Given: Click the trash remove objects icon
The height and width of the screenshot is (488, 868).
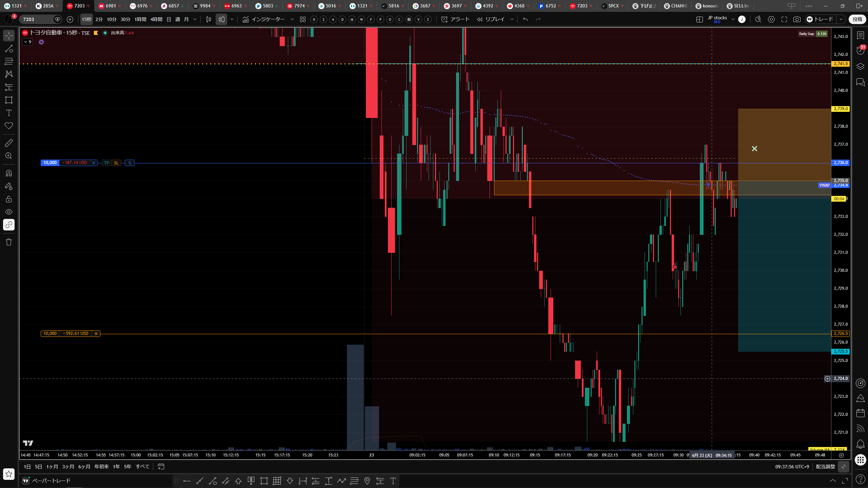Looking at the screenshot, I should coord(9,242).
